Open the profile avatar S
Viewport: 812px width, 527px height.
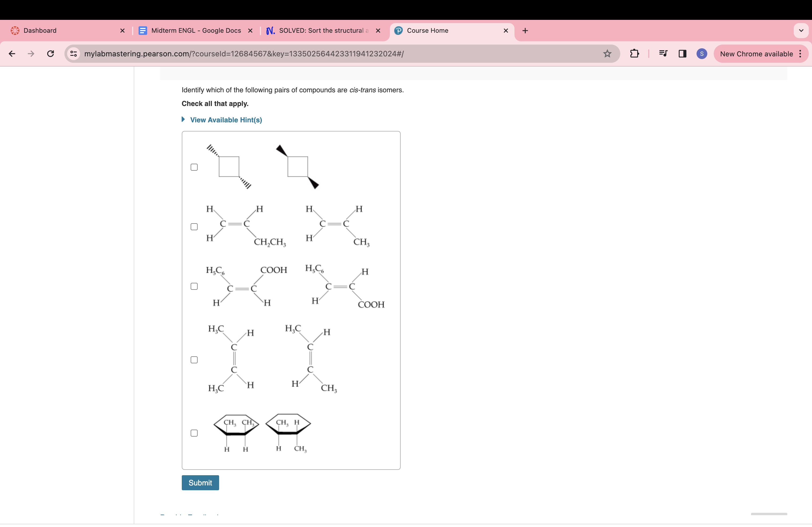701,53
